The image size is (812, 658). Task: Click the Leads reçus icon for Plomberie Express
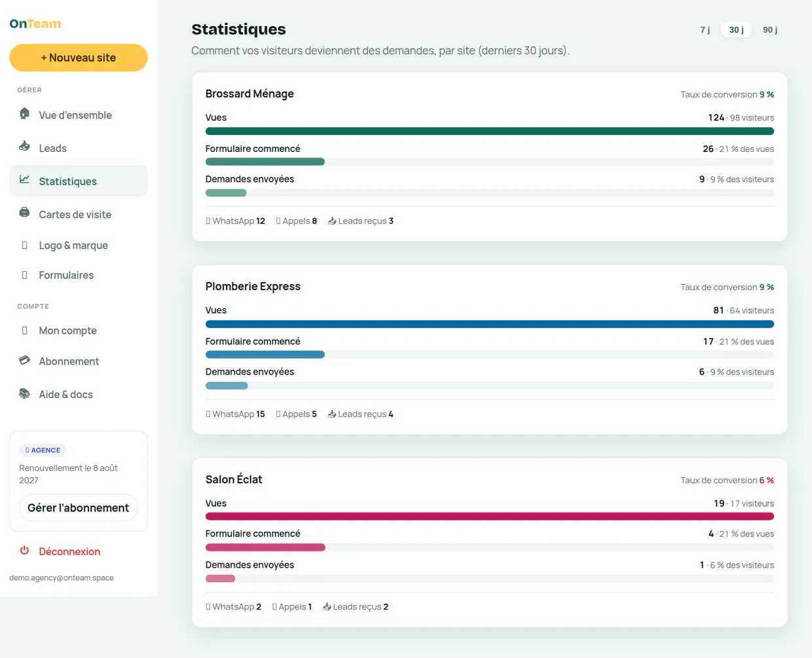pos(332,414)
